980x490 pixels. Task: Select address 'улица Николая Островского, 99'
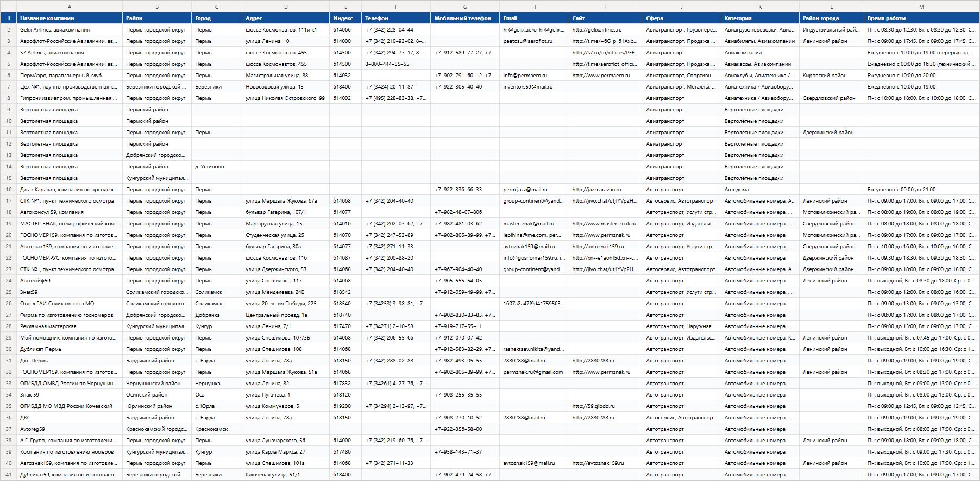(286, 98)
